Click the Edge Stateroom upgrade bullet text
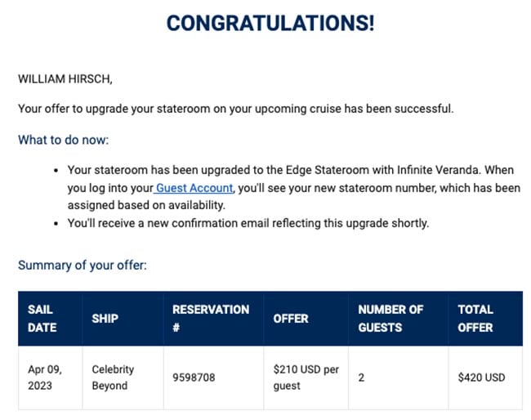The image size is (531, 420). click(x=294, y=188)
